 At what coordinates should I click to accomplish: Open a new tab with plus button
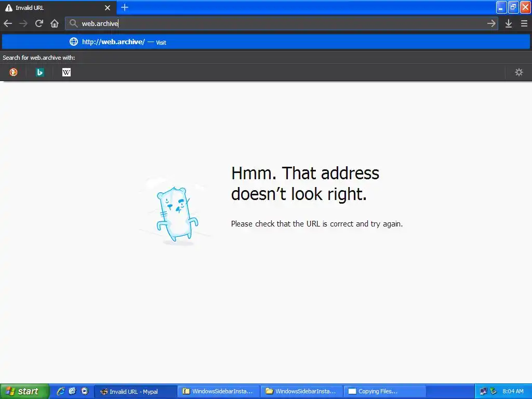click(125, 7)
